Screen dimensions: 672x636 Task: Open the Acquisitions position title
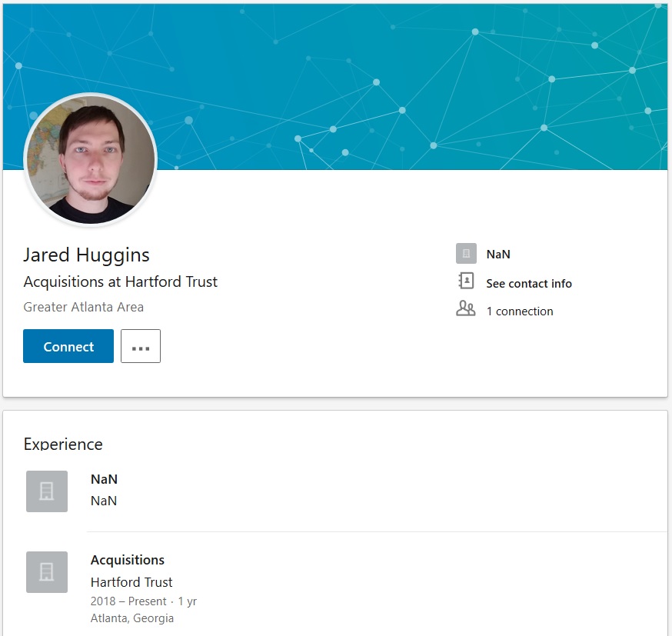[x=128, y=560]
